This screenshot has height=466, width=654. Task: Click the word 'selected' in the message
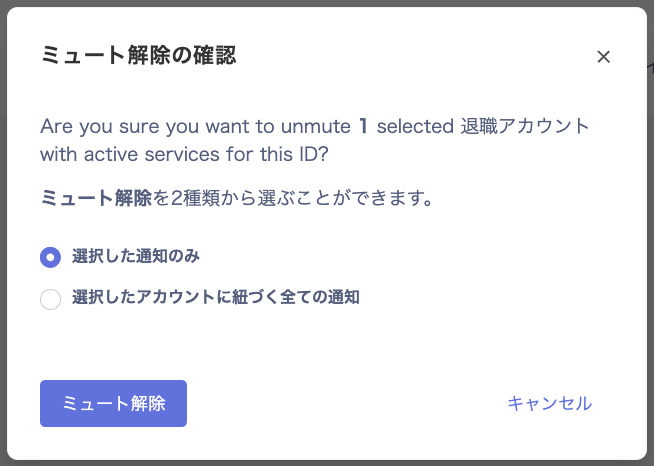[413, 127]
